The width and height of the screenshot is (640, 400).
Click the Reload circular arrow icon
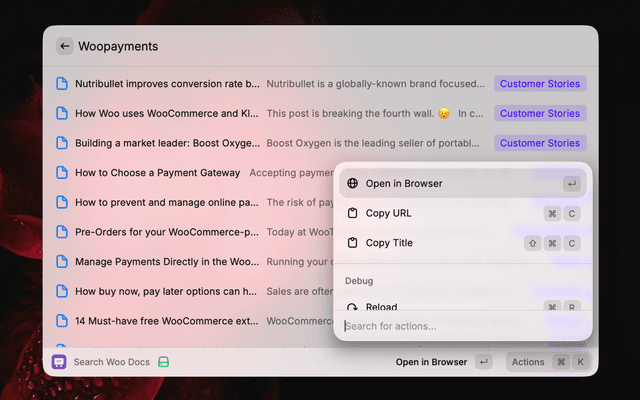click(352, 307)
